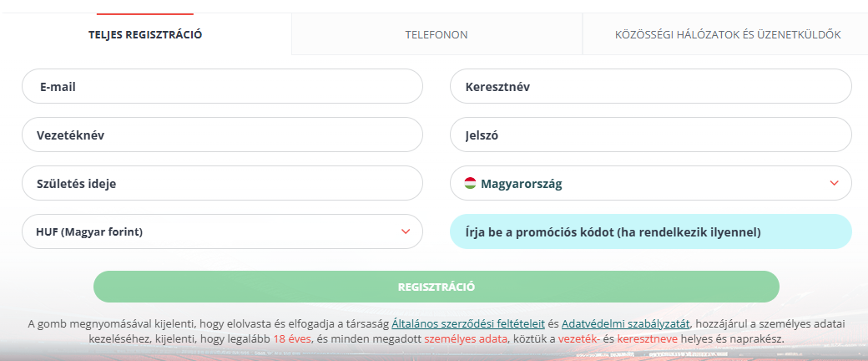Click the E-mail input field
Image resolution: width=868 pixels, height=361 pixels.
(x=223, y=86)
